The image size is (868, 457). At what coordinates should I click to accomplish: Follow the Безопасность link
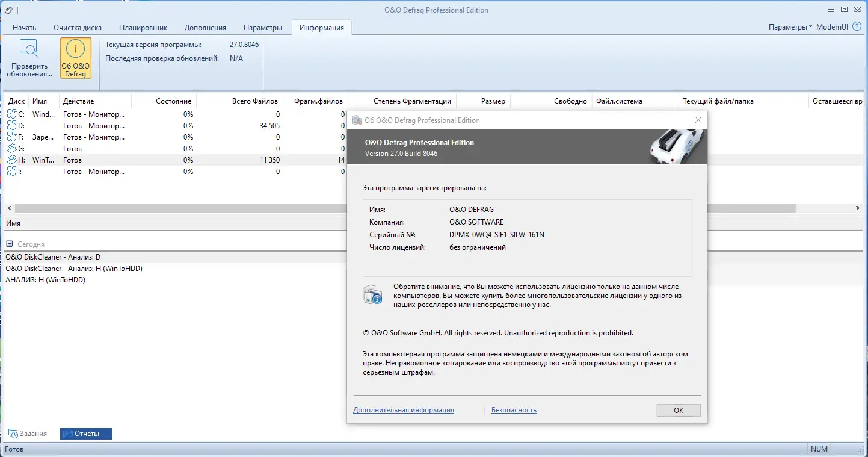pyautogui.click(x=514, y=410)
